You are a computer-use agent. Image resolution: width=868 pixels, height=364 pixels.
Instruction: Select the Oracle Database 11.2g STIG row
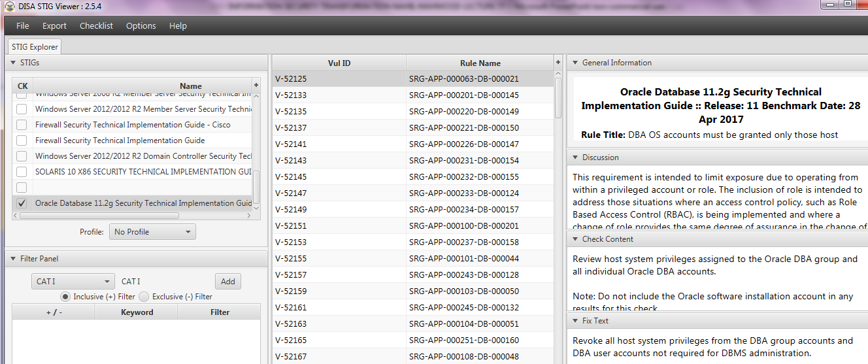(132, 203)
